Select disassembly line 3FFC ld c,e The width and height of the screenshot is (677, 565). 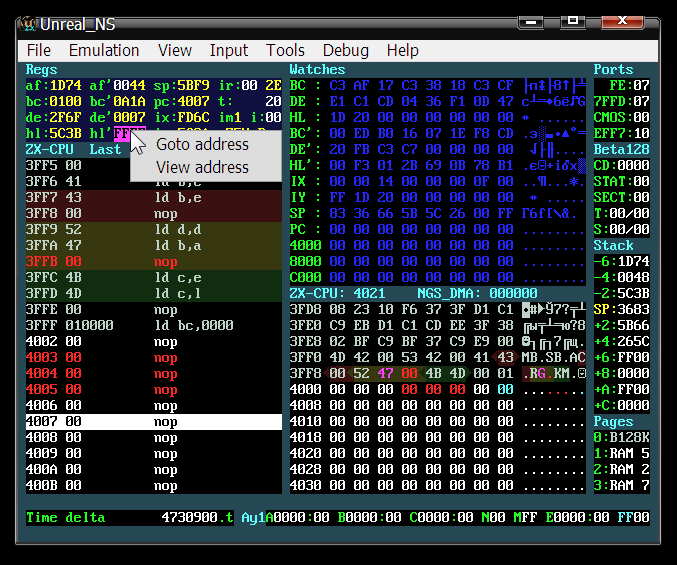(154, 278)
